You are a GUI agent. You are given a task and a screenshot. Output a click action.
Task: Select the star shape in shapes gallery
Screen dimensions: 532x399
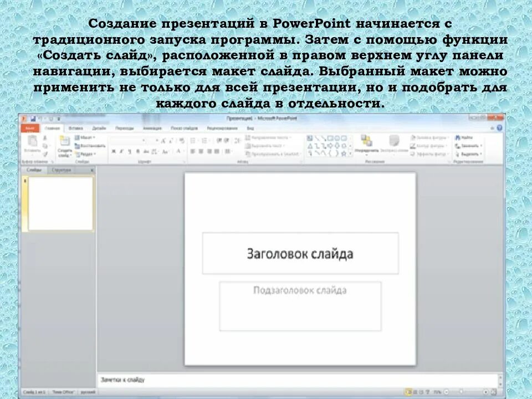click(x=344, y=154)
